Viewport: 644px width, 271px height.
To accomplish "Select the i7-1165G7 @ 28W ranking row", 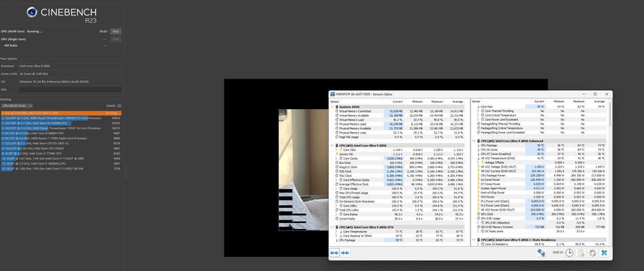I will (61, 158).
